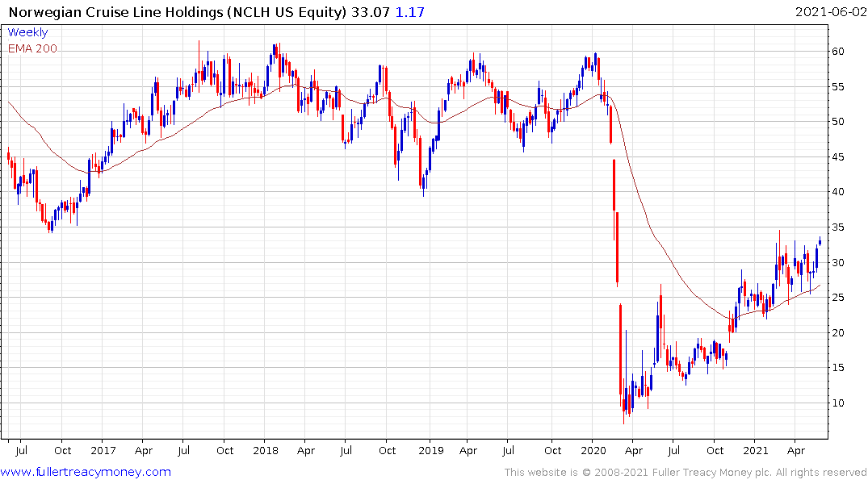The image size is (868, 484).
Task: Click the 55 price axis label
Action: point(837,87)
